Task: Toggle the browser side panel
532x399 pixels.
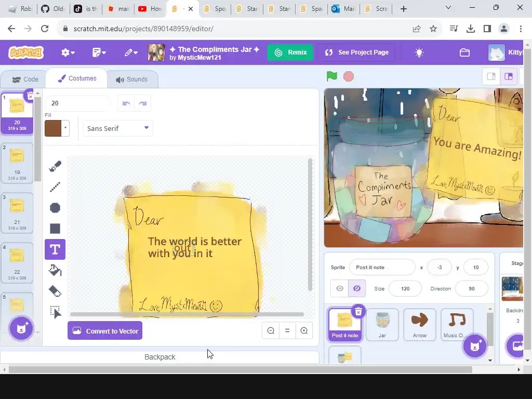Action: [x=487, y=29]
